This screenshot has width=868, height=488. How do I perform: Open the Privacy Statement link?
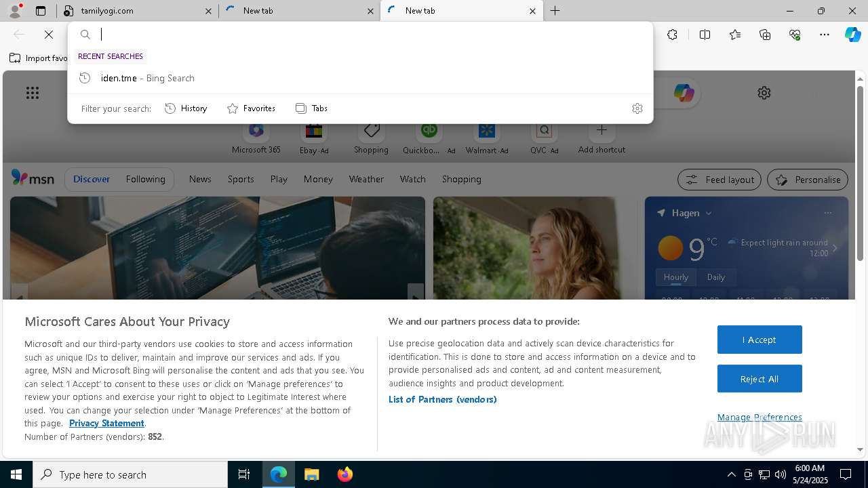[x=106, y=424]
